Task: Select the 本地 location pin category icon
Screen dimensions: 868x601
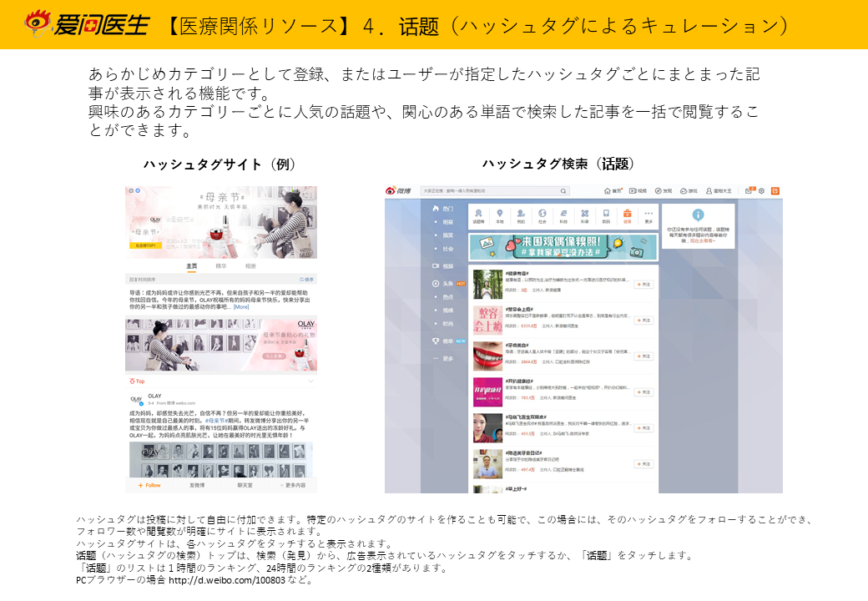Action: [499, 216]
